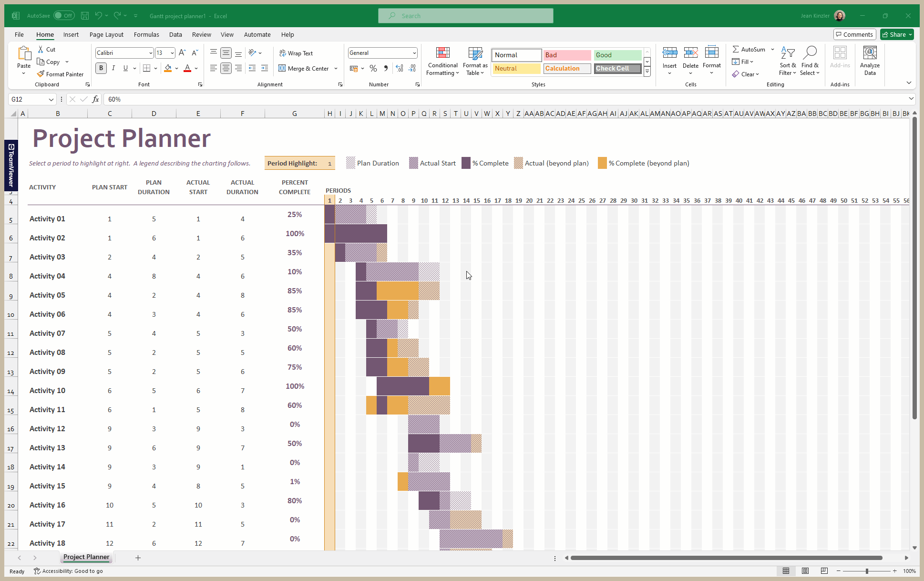Viewport: 924px width, 581px height.
Task: Expand the font size dropdown
Action: (172, 53)
